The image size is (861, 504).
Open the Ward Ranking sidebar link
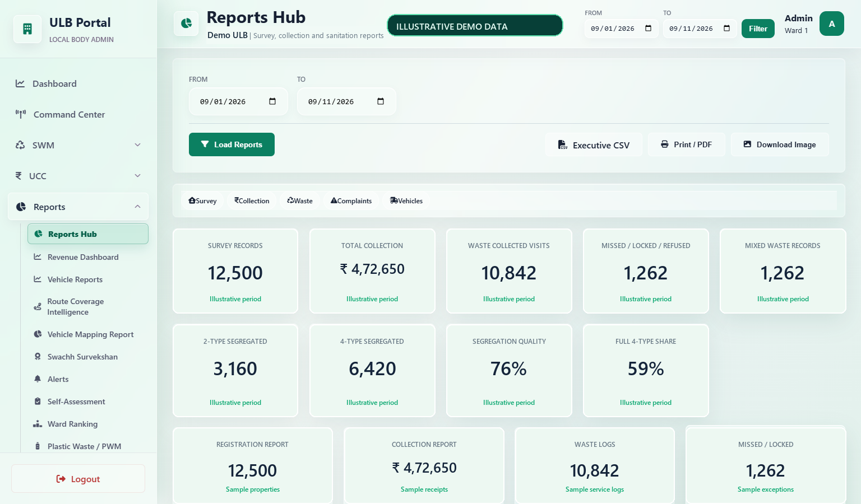click(x=88, y=424)
